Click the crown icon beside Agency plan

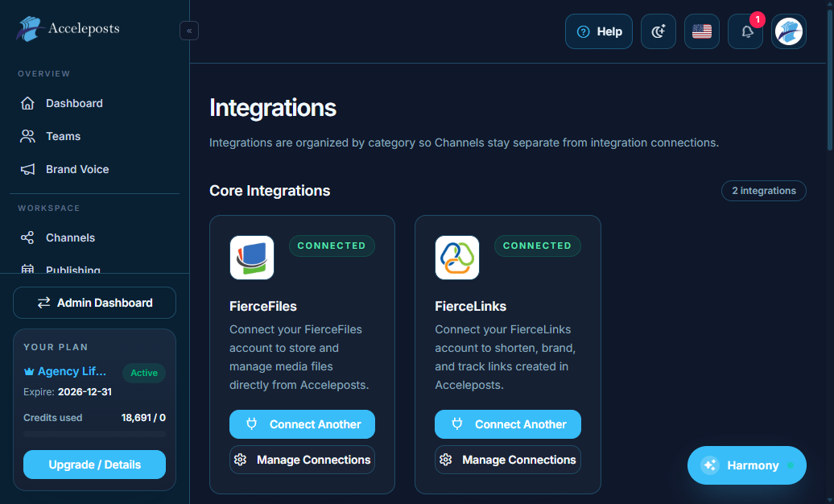click(x=29, y=372)
